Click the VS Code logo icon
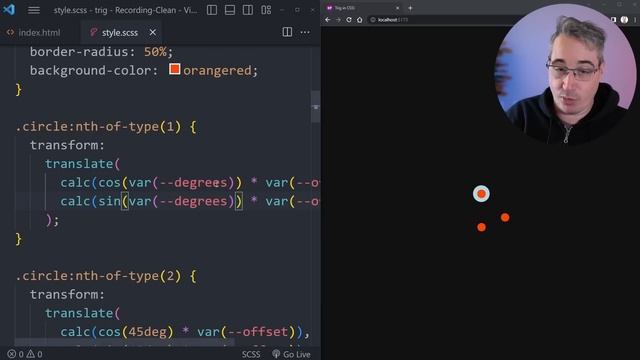Viewport: 640px width, 360px height. pyautogui.click(x=9, y=9)
